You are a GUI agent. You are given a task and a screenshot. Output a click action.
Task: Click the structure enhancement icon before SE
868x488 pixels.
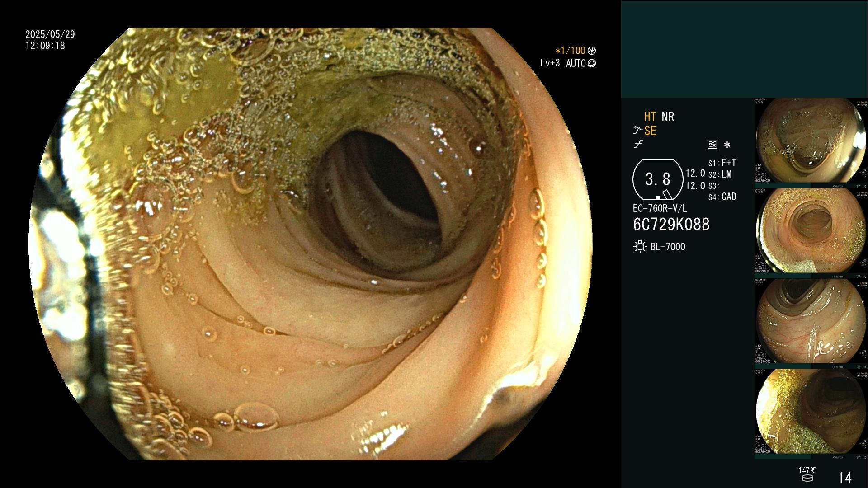(638, 131)
